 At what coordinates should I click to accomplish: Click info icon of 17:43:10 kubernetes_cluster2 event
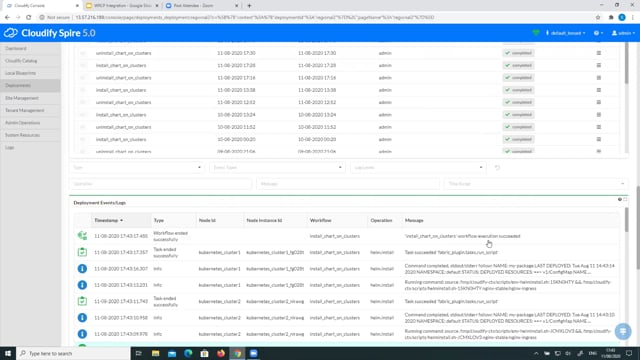coord(82,318)
